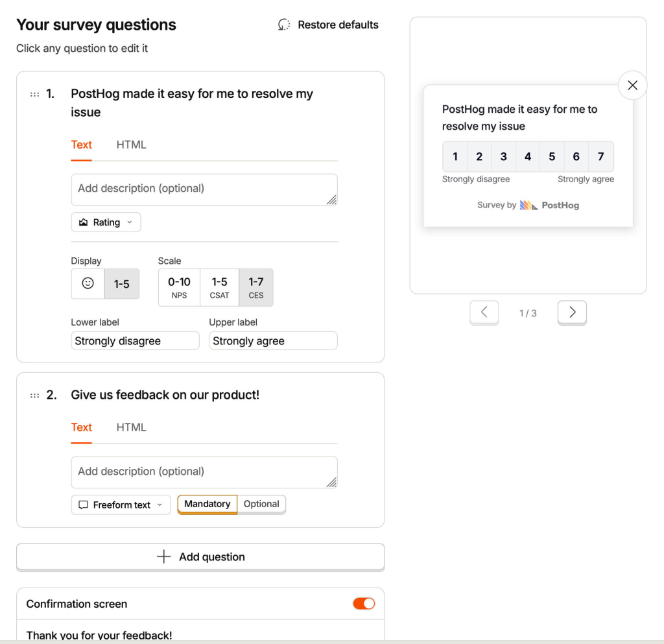Screen dimensions: 664x644
Task: Edit the question 1 title text
Action: coord(192,103)
